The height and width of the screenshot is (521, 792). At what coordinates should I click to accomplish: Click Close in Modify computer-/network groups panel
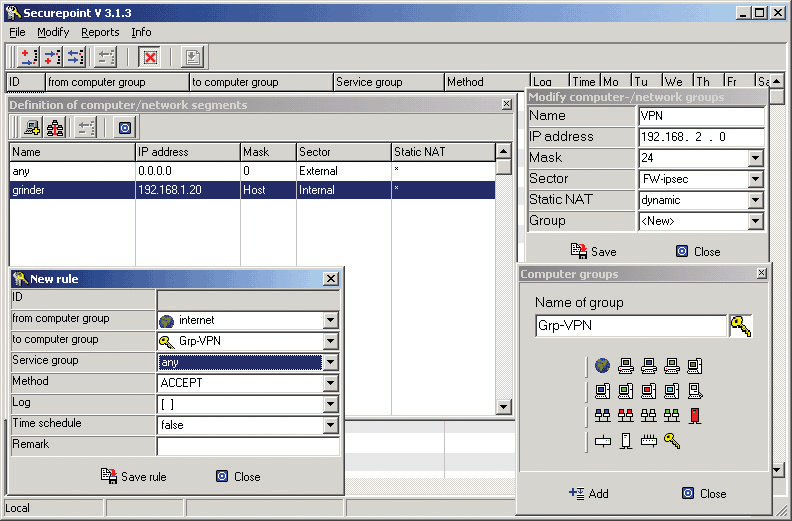698,251
